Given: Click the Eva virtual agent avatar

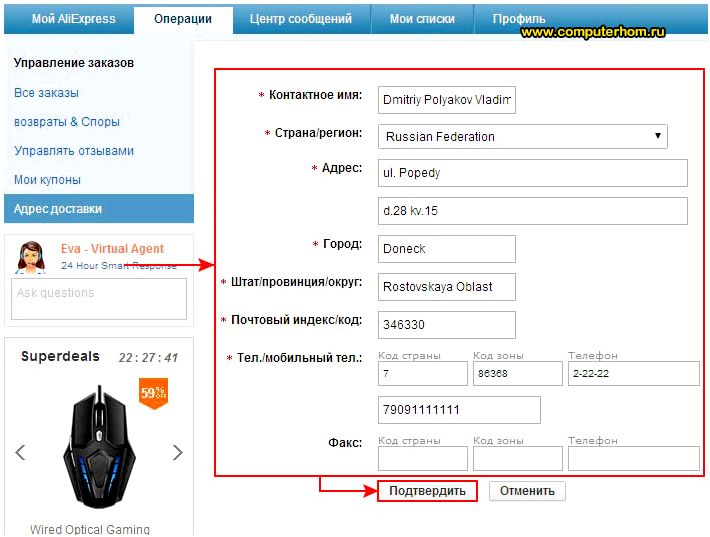Looking at the screenshot, I should coord(31,257).
